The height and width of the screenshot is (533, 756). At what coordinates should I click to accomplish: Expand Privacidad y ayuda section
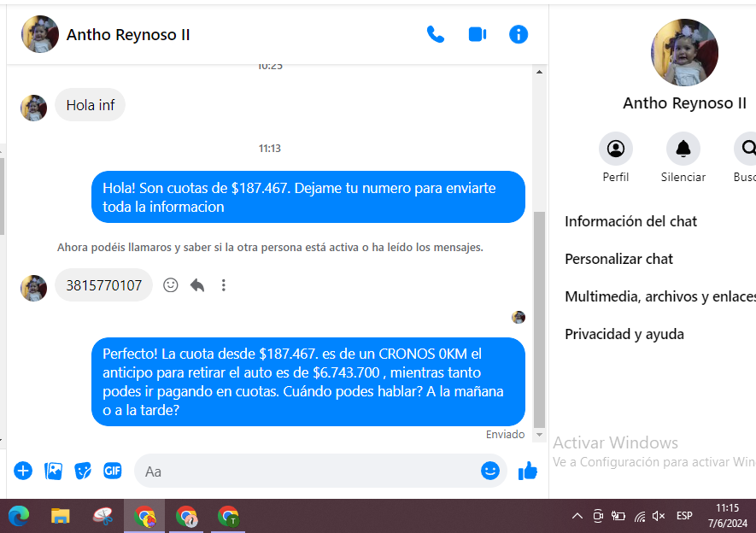tap(624, 334)
